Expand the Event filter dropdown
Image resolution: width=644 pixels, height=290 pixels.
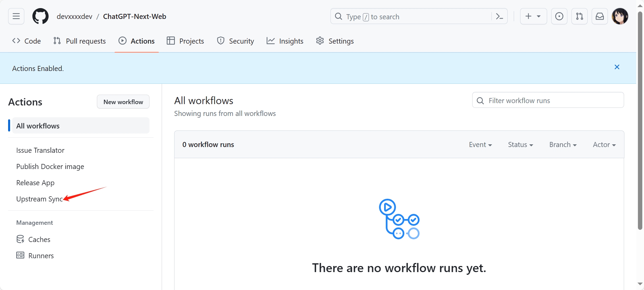[480, 145]
